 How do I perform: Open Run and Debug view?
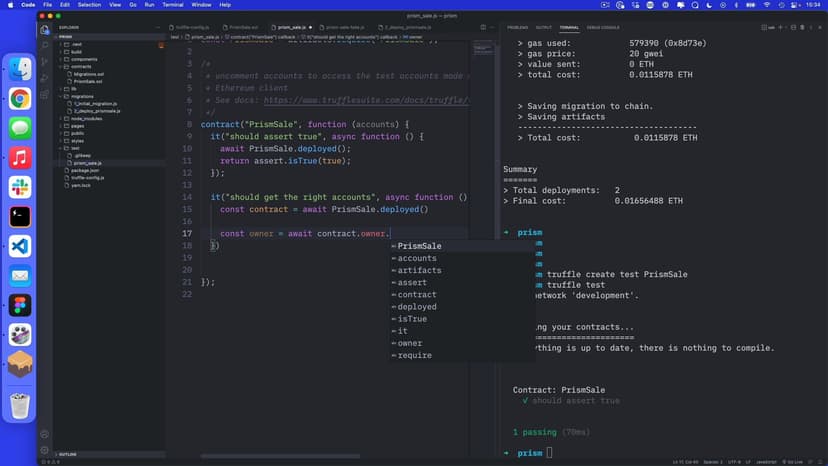click(45, 78)
